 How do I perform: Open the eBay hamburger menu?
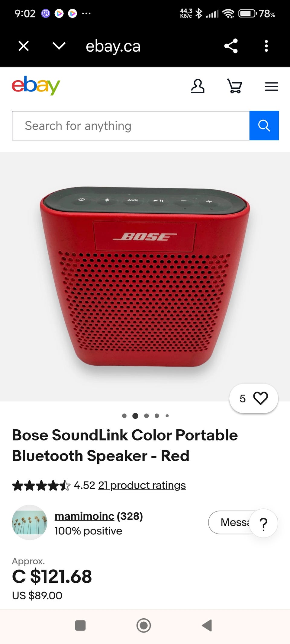[271, 87]
